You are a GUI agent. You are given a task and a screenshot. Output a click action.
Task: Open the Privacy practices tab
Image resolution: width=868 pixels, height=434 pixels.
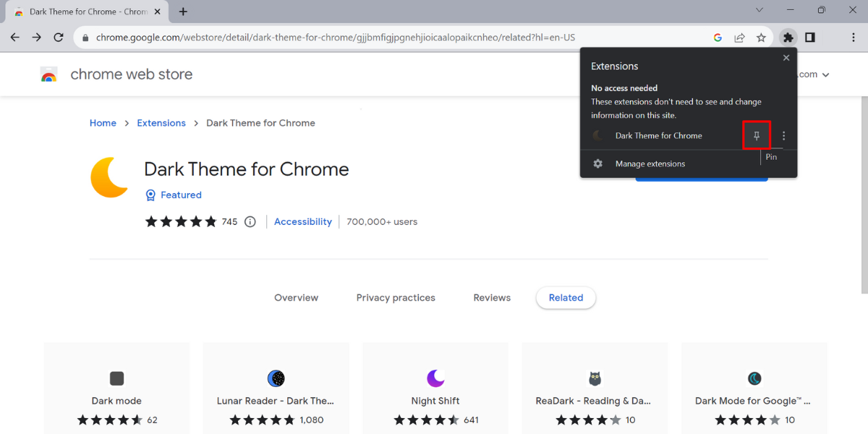click(x=396, y=297)
